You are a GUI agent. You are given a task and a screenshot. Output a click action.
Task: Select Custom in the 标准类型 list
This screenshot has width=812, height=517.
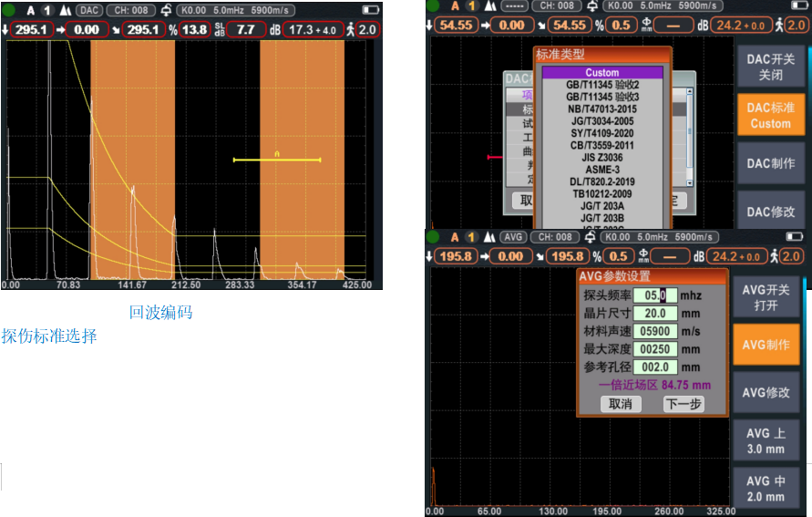pyautogui.click(x=602, y=73)
